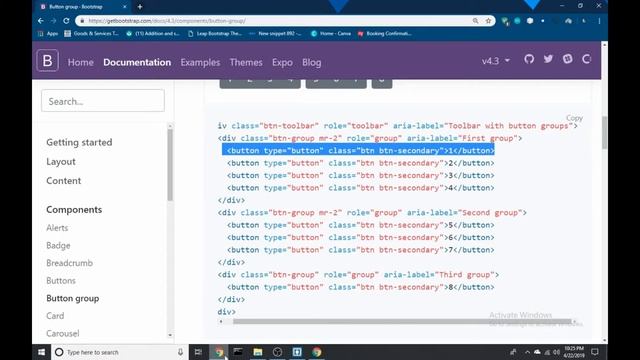The width and height of the screenshot is (640, 360).
Task: Open Themes nav item
Action: click(x=246, y=62)
